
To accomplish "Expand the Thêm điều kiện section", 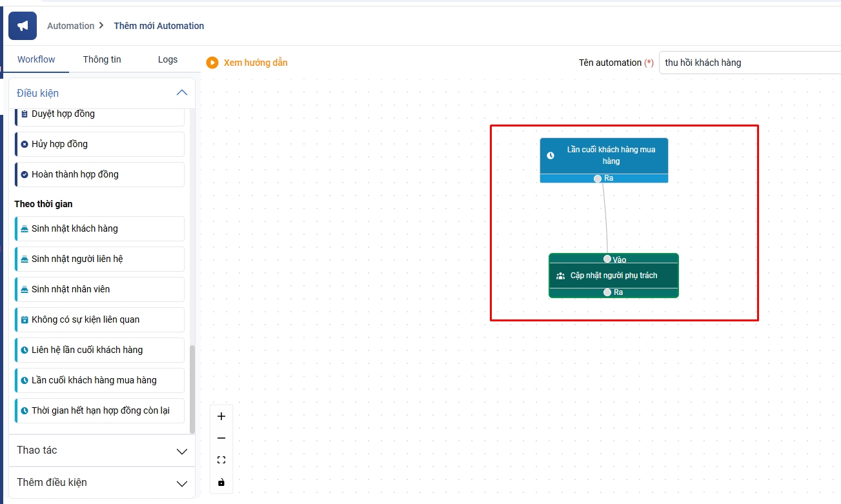I will click(182, 483).
